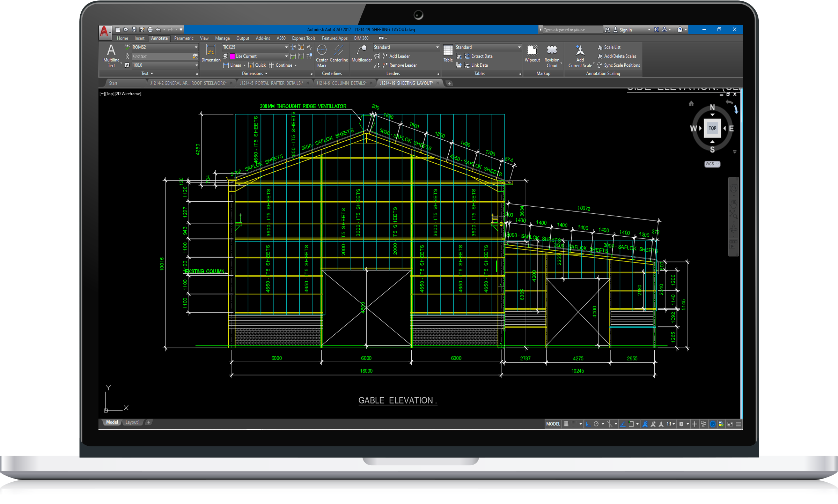
Task: Click Sync Scale Positions
Action: (x=618, y=65)
